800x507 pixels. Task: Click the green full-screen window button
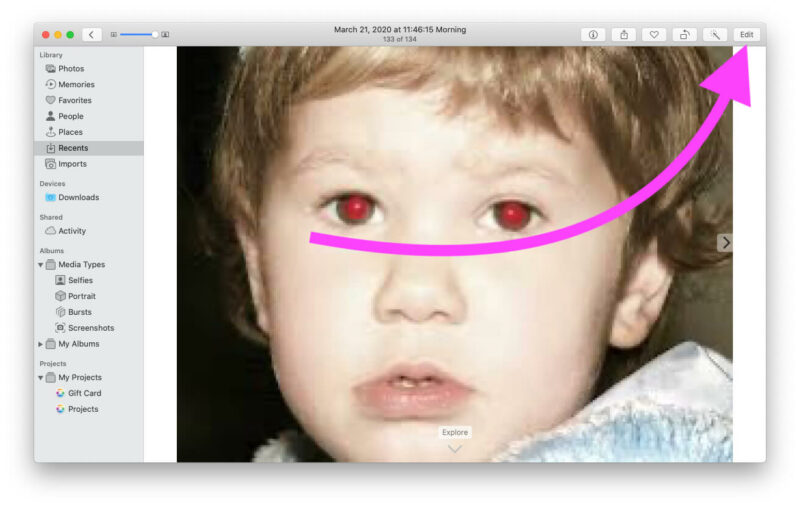click(70, 35)
